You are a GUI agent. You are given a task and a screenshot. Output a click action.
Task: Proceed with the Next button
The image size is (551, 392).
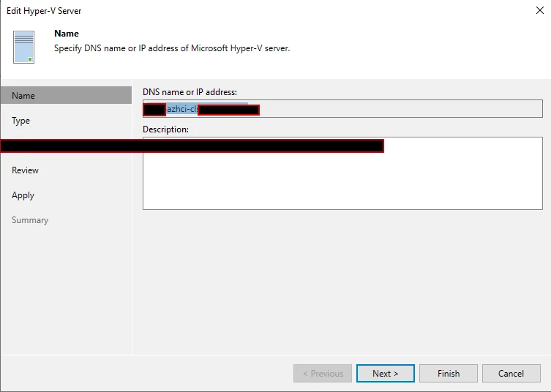coord(386,374)
